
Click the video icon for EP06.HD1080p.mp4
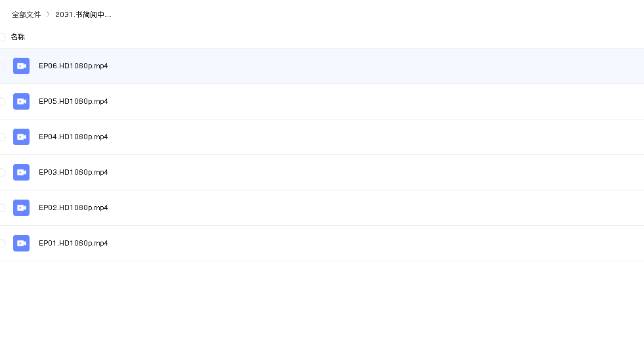click(x=21, y=66)
